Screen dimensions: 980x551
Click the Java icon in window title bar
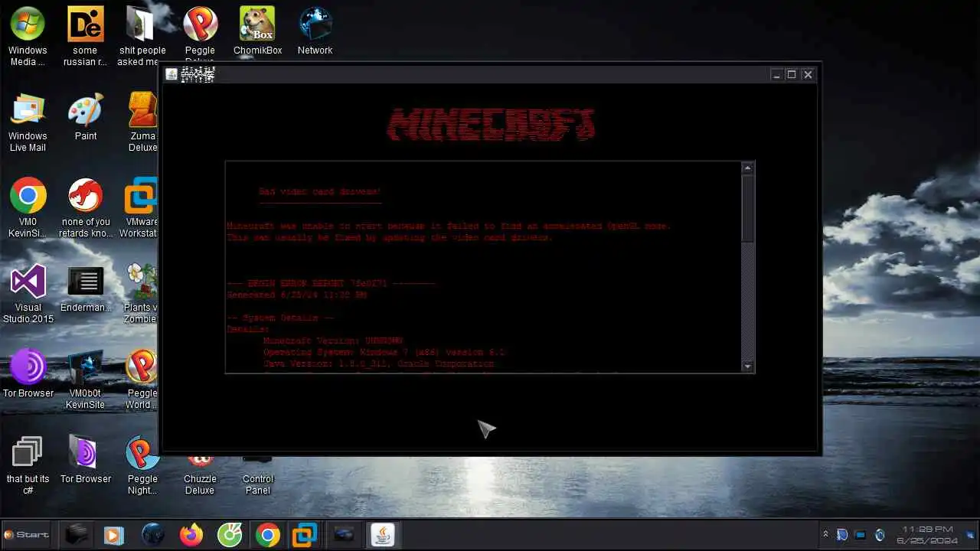coord(171,74)
